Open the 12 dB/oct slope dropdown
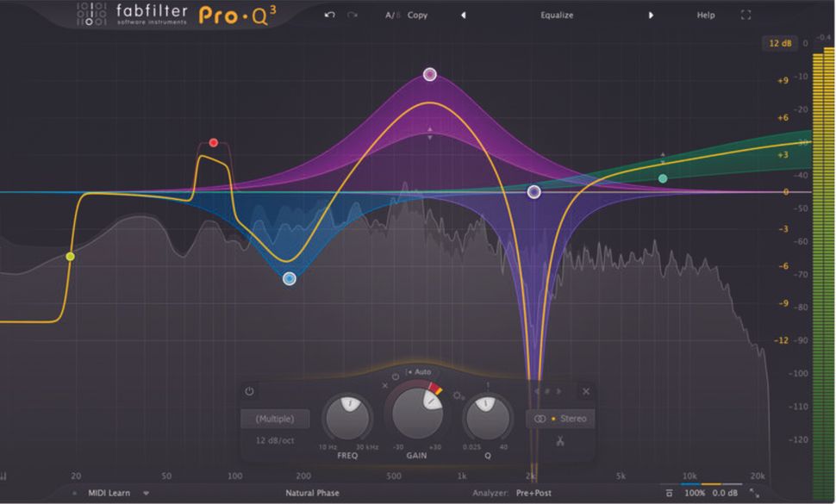Image resolution: width=836 pixels, height=504 pixels. tap(276, 439)
